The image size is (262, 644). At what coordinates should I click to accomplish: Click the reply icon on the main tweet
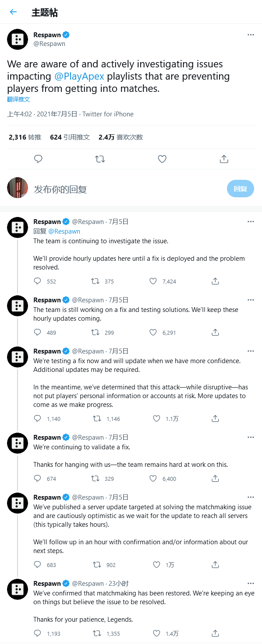(38, 158)
